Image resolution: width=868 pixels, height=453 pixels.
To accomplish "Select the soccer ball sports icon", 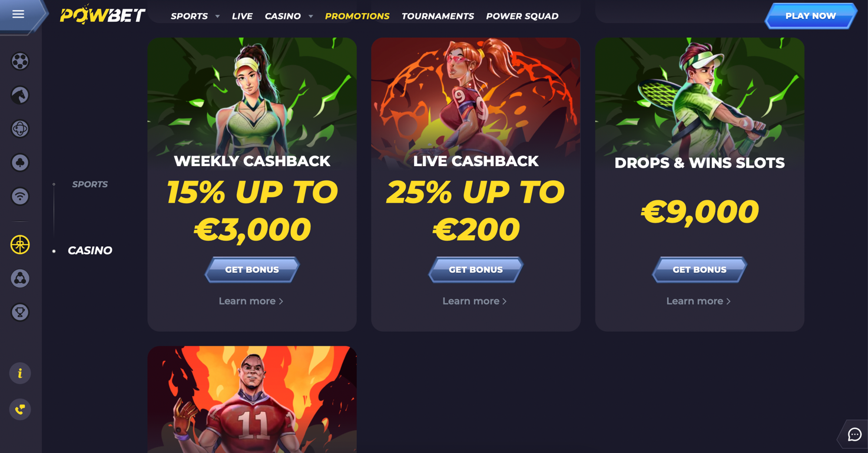I will [x=20, y=61].
